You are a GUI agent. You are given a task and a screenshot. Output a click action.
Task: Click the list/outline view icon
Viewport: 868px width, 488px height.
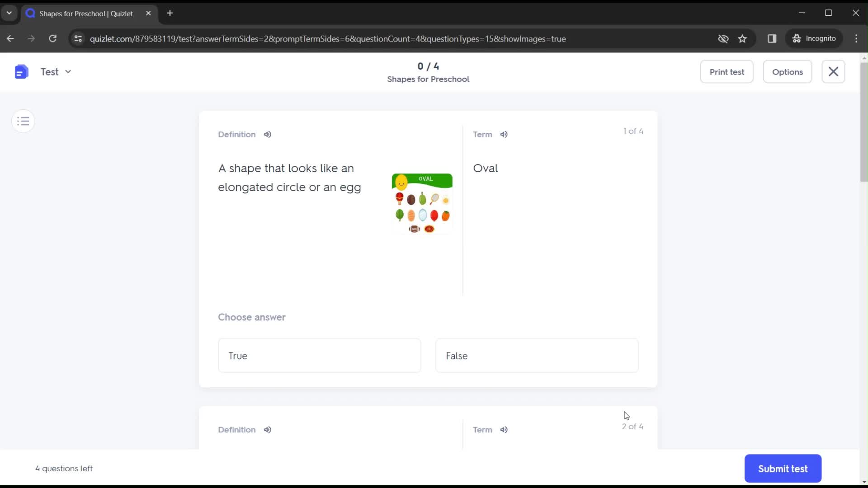pyautogui.click(x=24, y=121)
